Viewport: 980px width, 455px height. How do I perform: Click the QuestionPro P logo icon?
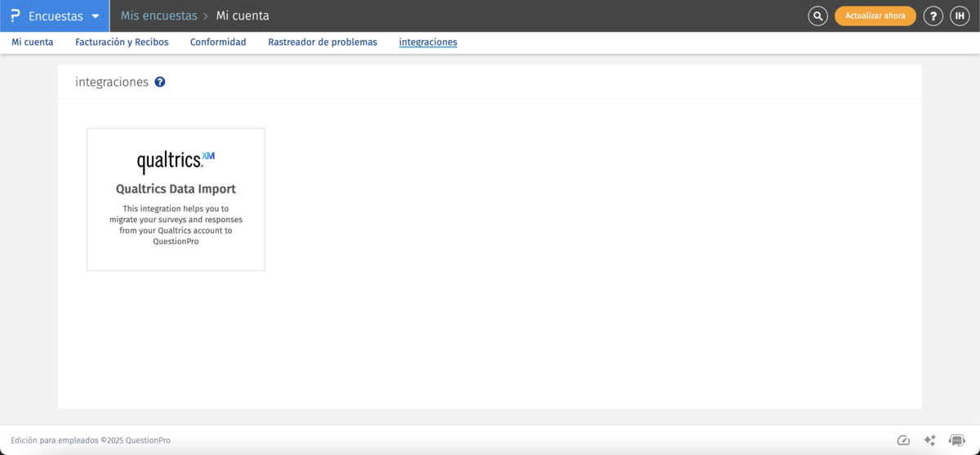[x=15, y=16]
